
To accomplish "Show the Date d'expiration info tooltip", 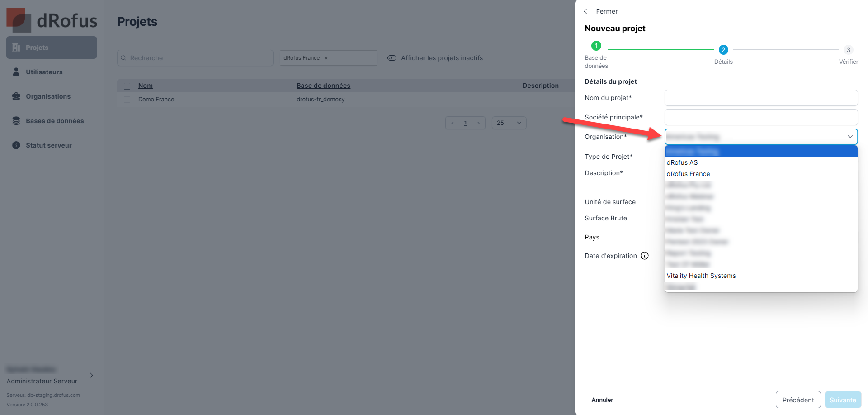I will [645, 256].
